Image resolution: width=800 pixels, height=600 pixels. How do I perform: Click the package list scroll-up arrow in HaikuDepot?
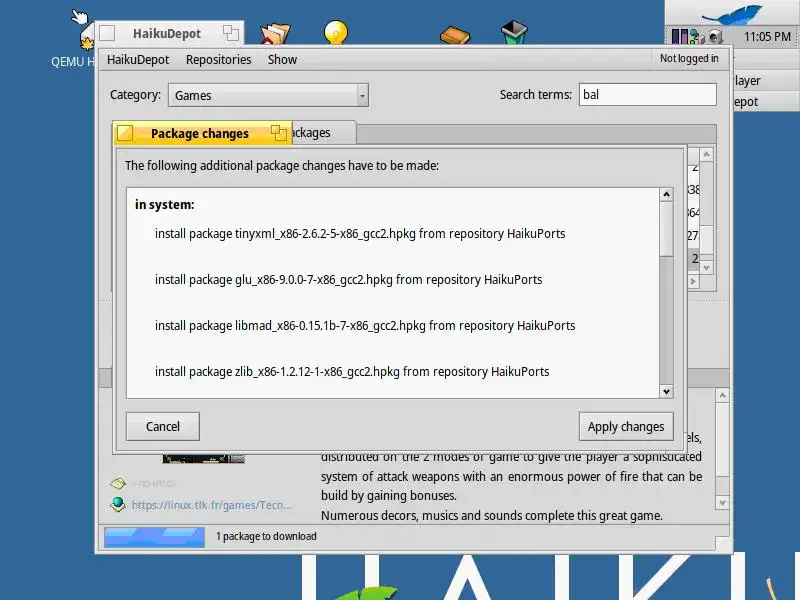click(x=707, y=154)
